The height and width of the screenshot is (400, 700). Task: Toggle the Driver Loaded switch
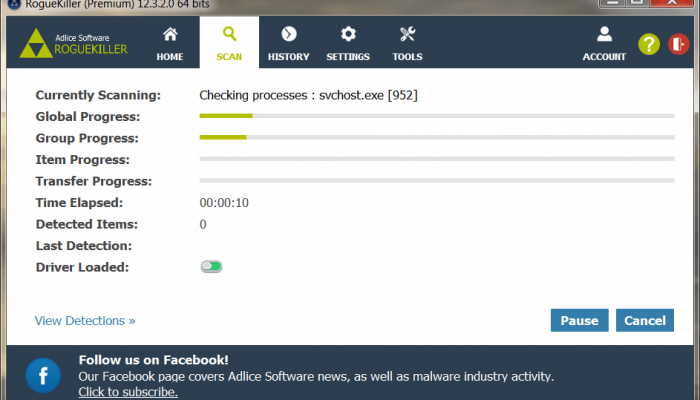211,267
